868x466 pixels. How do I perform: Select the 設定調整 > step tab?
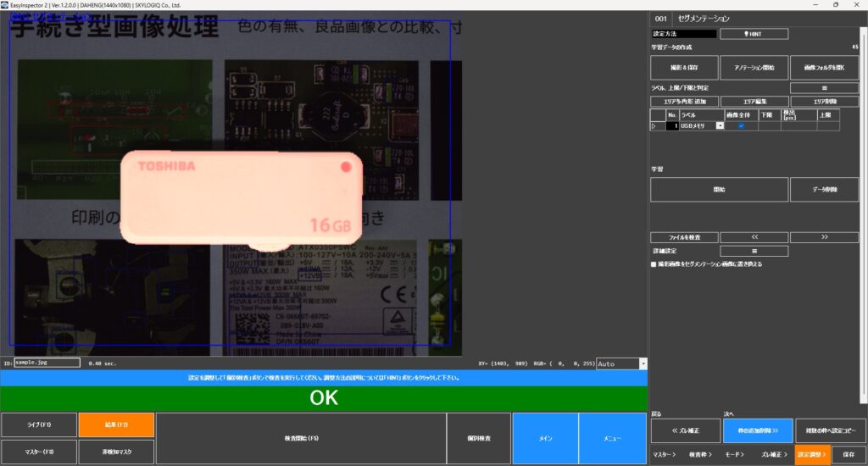click(x=812, y=454)
